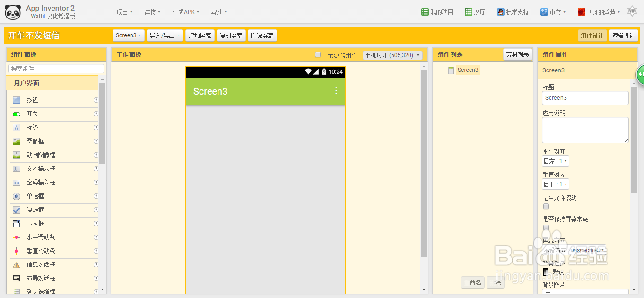Screen dimensions: 644x298
Task: Select the 复选框 component icon
Action: (17, 210)
